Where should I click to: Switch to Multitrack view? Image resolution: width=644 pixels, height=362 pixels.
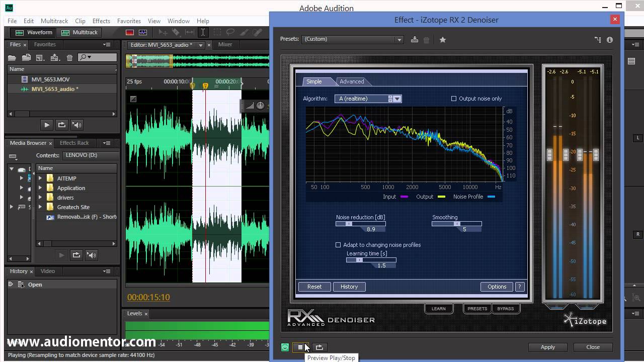(79, 32)
